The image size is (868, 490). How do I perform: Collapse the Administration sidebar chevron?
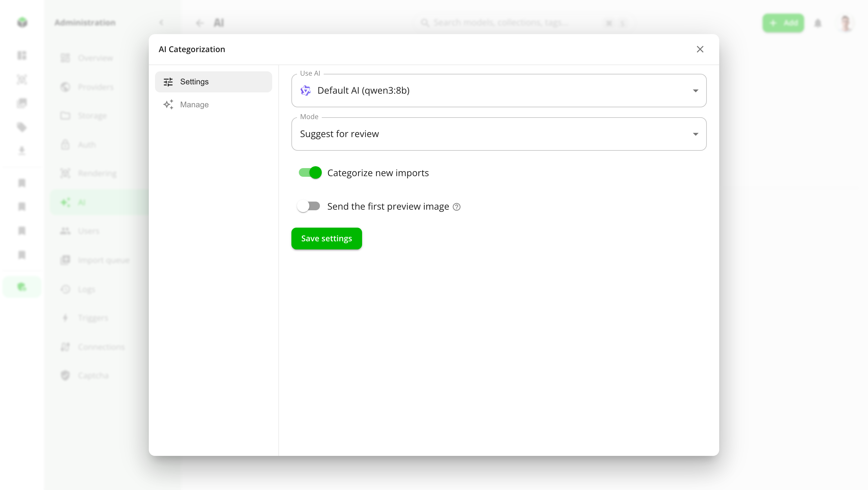[161, 23]
